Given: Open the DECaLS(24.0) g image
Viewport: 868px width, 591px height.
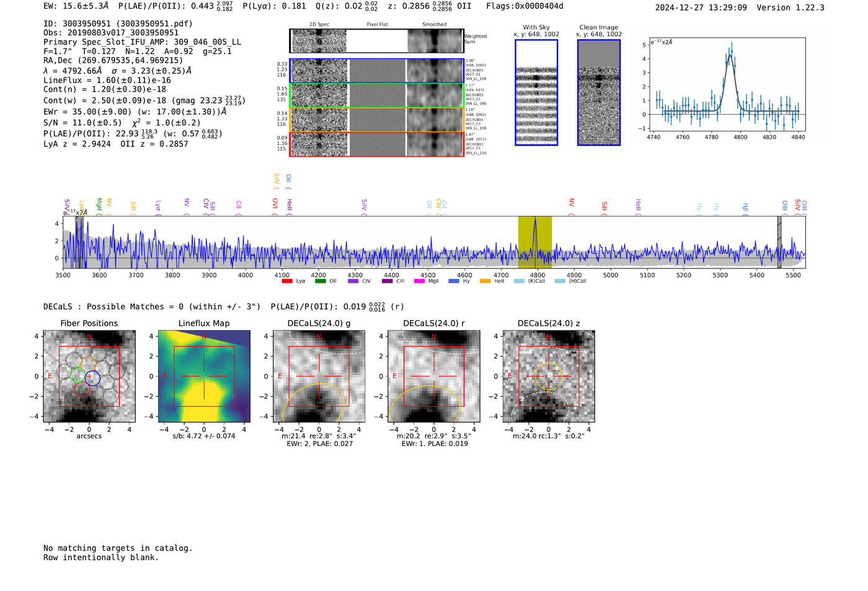Looking at the screenshot, I should 319,376.
